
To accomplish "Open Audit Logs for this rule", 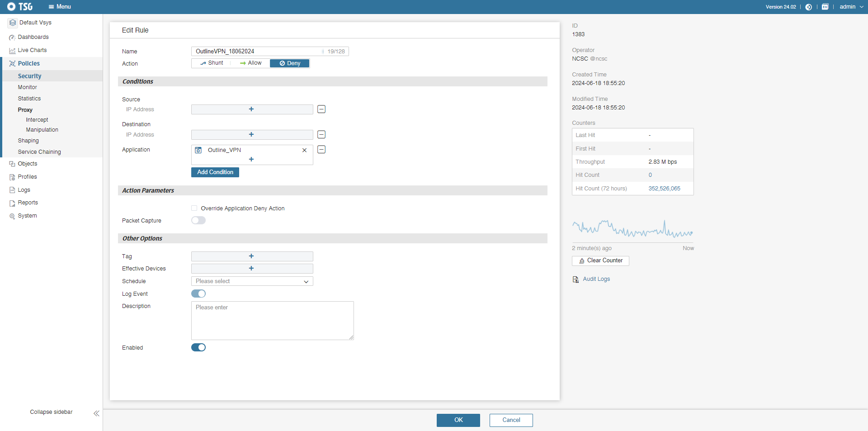I will 596,279.
